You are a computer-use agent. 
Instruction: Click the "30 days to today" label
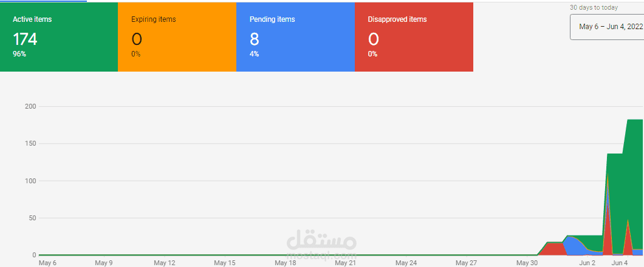[594, 8]
